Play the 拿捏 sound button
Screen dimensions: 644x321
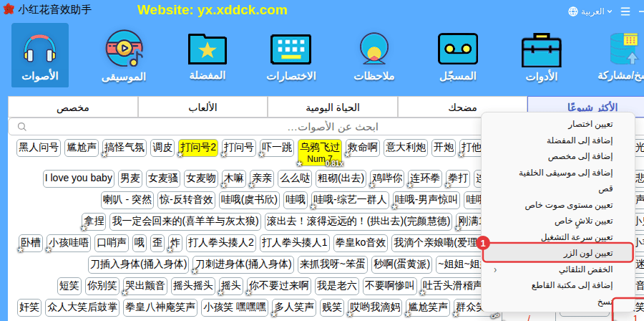[x=94, y=221]
